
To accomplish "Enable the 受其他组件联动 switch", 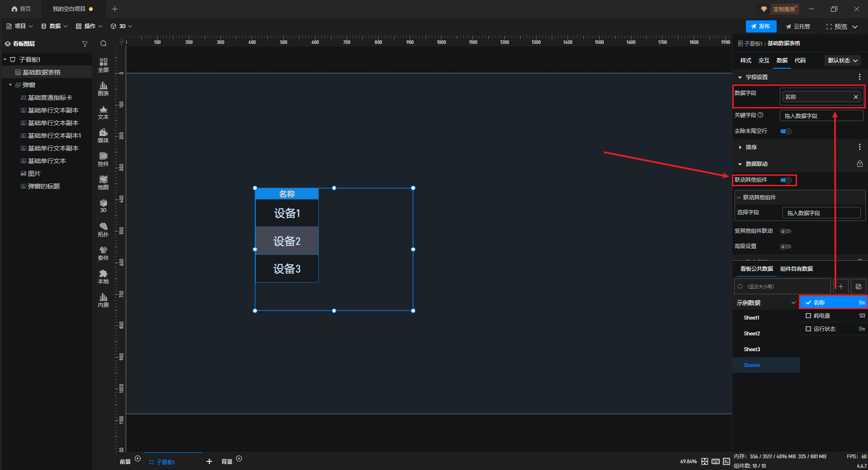I will [786, 231].
